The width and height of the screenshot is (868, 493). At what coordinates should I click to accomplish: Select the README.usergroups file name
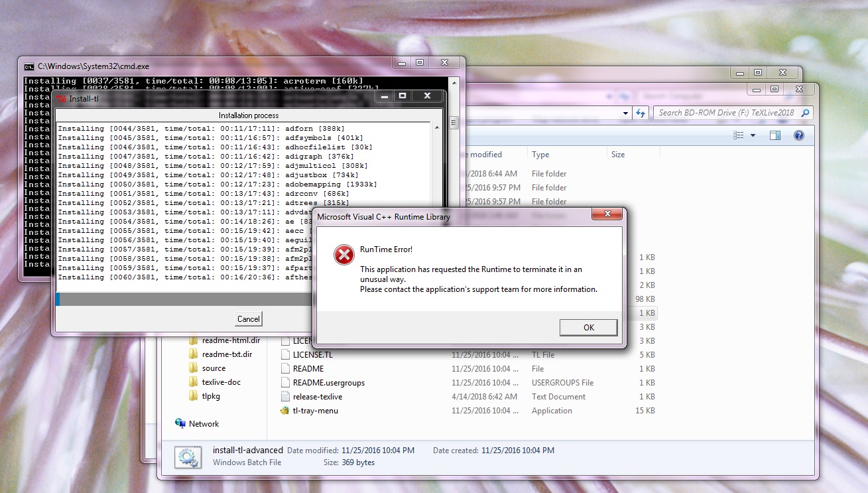point(329,382)
